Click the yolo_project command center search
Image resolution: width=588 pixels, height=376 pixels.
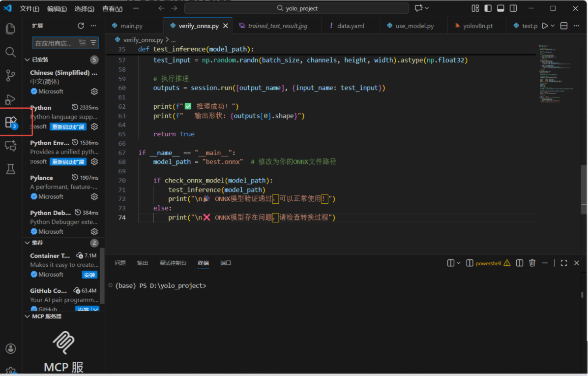(296, 8)
